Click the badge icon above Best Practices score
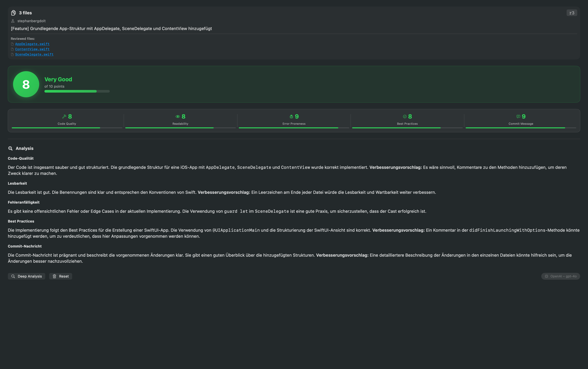The height and width of the screenshot is (369, 588). coord(404,116)
